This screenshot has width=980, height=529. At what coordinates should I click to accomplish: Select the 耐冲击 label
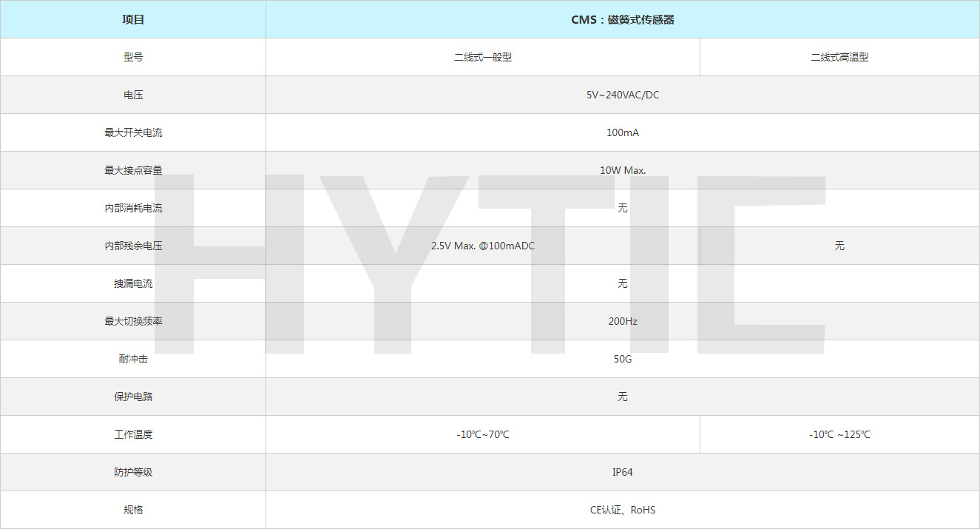tap(133, 359)
